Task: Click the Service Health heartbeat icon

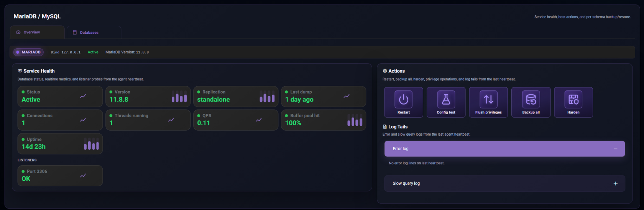Action: tap(20, 71)
